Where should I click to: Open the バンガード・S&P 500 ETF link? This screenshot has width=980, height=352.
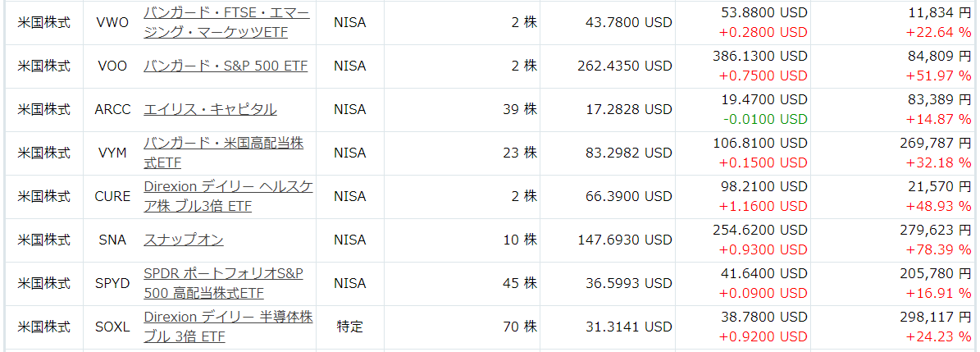(x=226, y=66)
